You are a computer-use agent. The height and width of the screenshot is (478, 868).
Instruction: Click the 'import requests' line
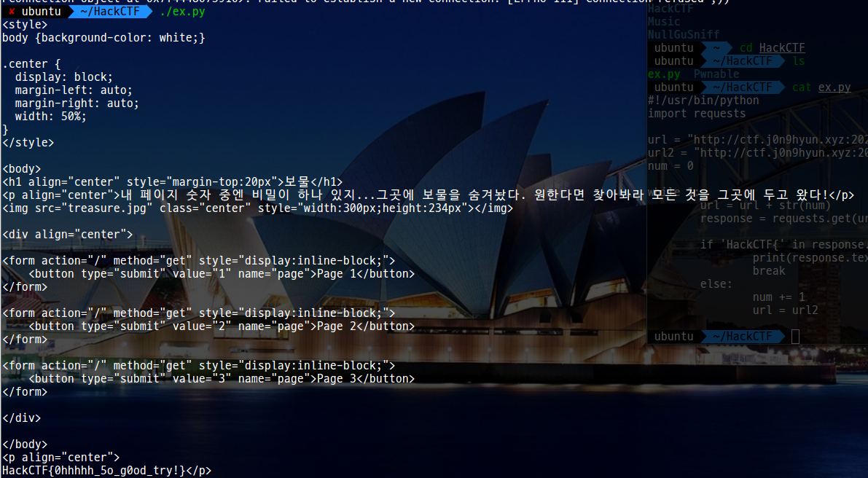pos(697,114)
